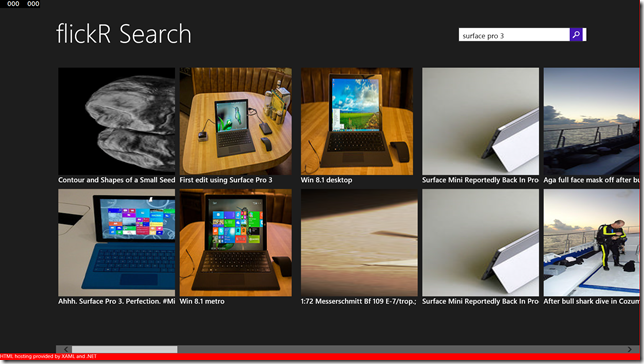Open the First edit using Surface Pro 3 photo

[x=235, y=121]
